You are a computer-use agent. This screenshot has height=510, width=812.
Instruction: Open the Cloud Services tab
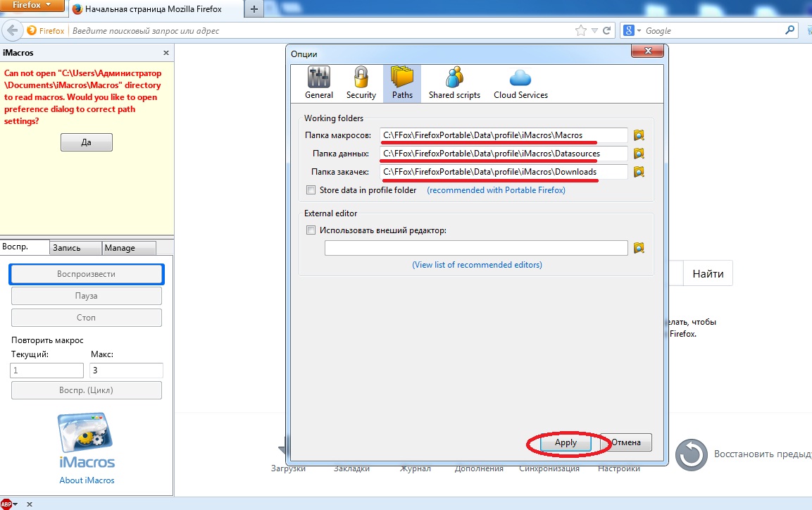point(520,83)
